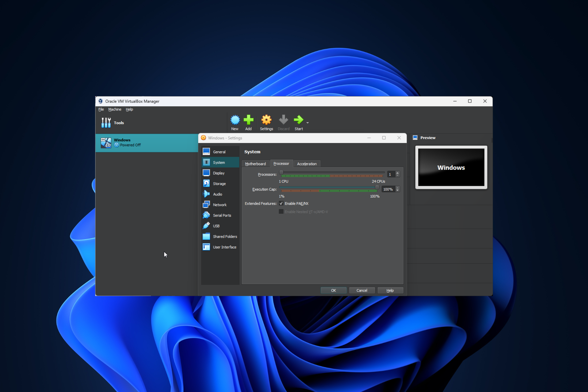
Task: Open the USB settings category icon
Action: 206,226
